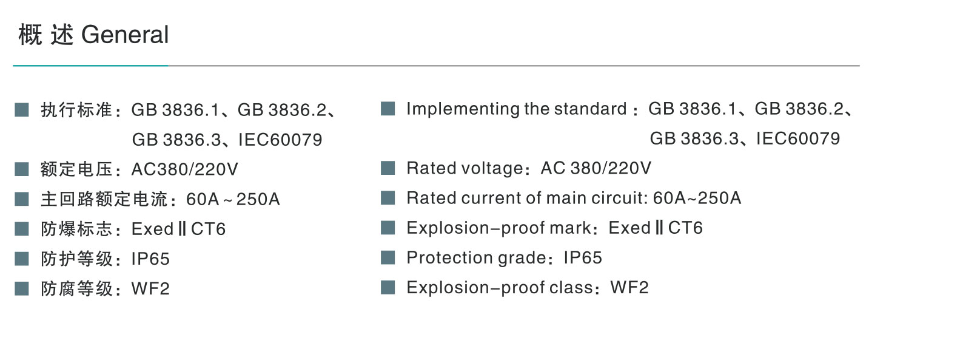Click the bullet beside Implementing the standard
980x340 pixels.
click(388, 109)
